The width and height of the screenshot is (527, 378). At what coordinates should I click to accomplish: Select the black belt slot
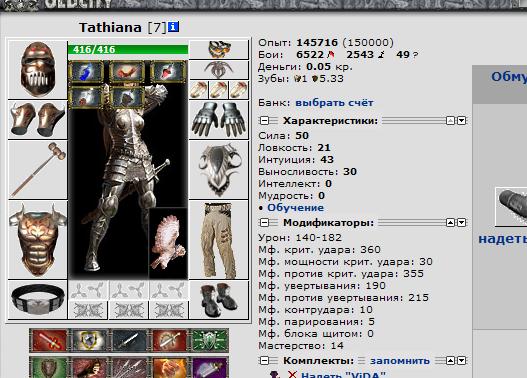coord(38,300)
